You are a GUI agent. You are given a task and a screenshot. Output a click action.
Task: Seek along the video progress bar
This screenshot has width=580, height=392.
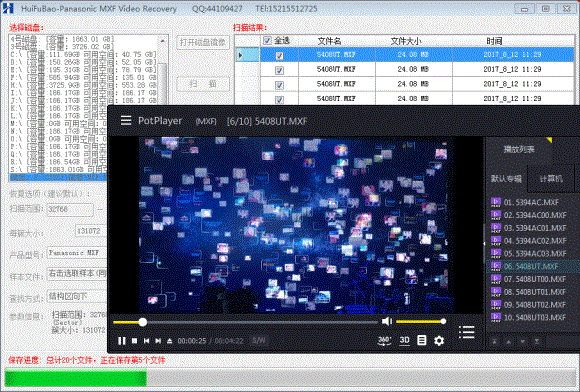click(x=246, y=322)
